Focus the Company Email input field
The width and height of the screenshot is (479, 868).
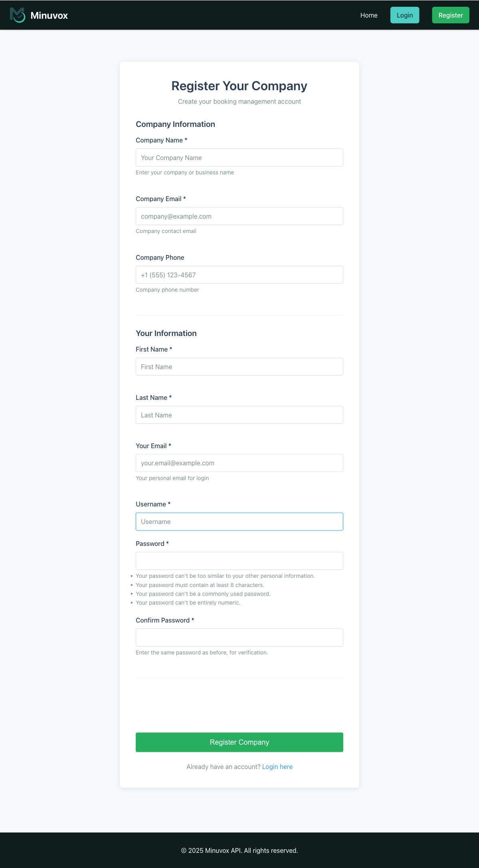[239, 216]
